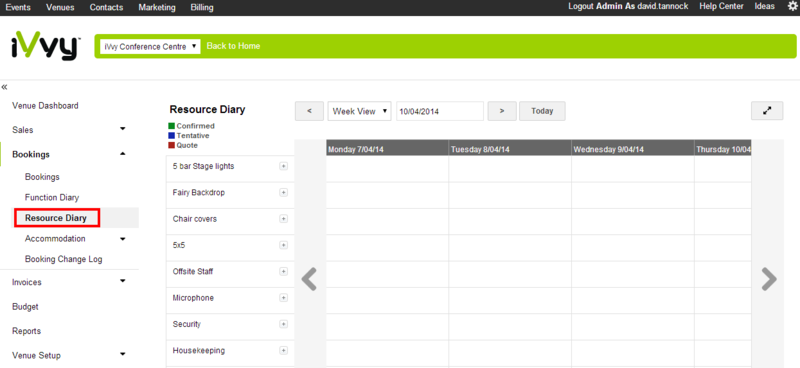
Task: Expand the Security plus icon
Action: click(284, 324)
